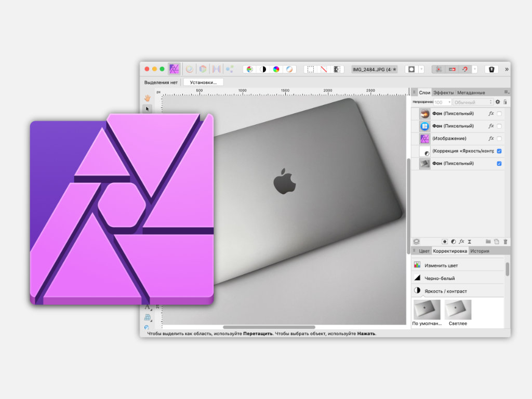532x399 pixels.
Task: Add a Mask Layer from the panel footer
Action: (x=445, y=242)
